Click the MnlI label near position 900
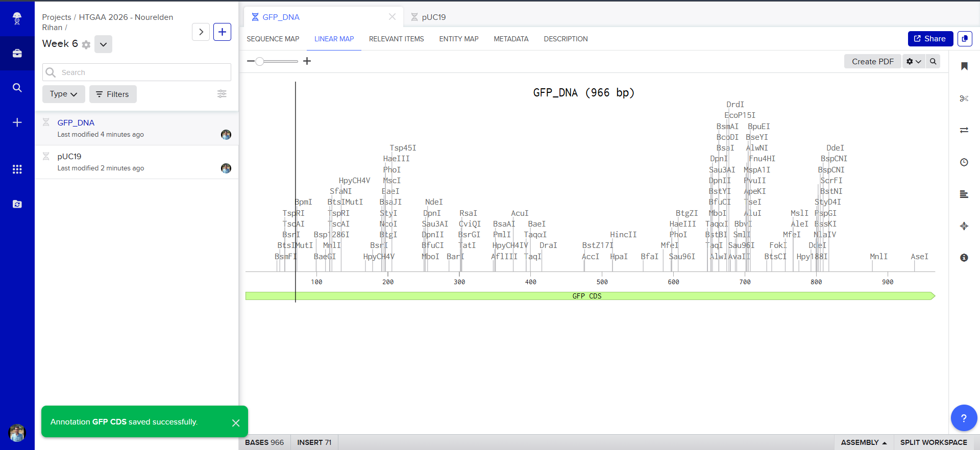 878,257
